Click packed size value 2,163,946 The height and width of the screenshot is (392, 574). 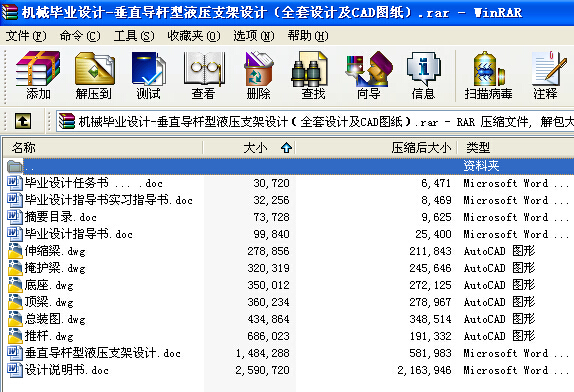(424, 370)
